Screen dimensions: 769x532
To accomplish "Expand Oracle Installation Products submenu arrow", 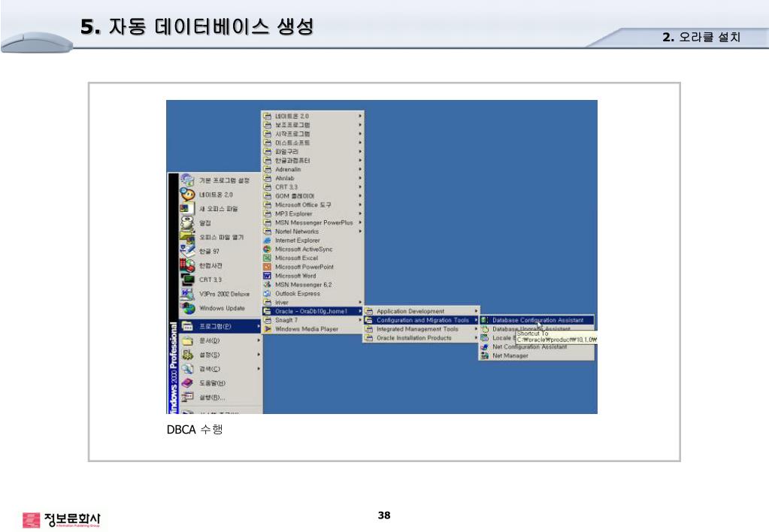I will tap(476, 338).
